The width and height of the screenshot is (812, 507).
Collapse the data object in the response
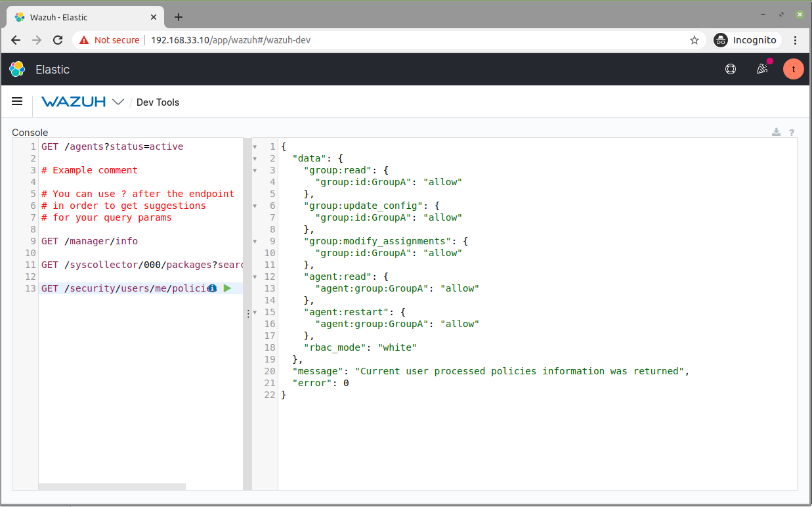click(x=255, y=158)
